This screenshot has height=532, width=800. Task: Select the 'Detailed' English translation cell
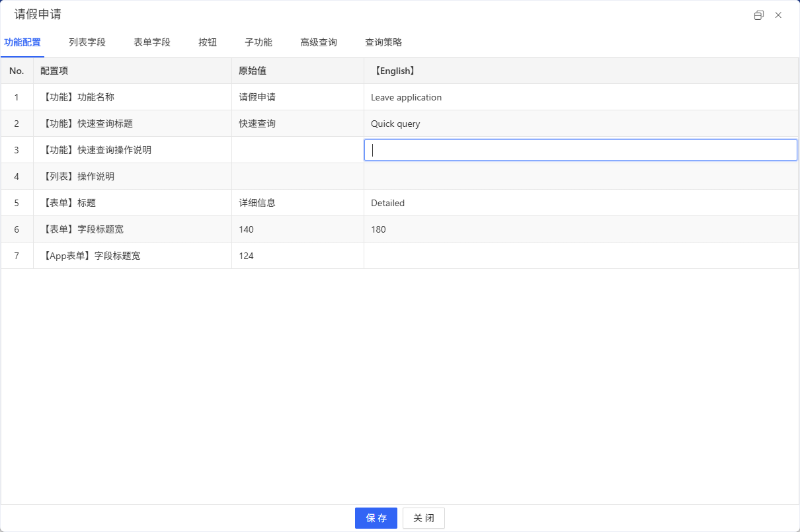(580, 203)
